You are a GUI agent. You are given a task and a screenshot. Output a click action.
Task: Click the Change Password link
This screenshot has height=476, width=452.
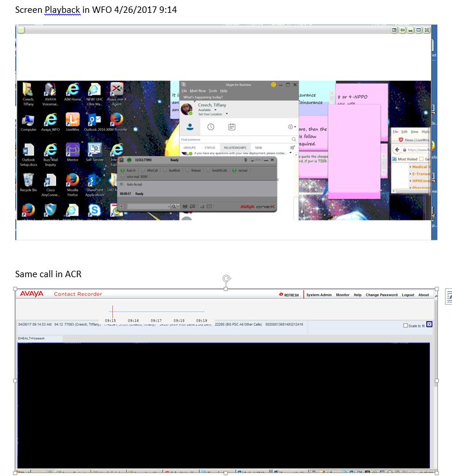(x=381, y=295)
